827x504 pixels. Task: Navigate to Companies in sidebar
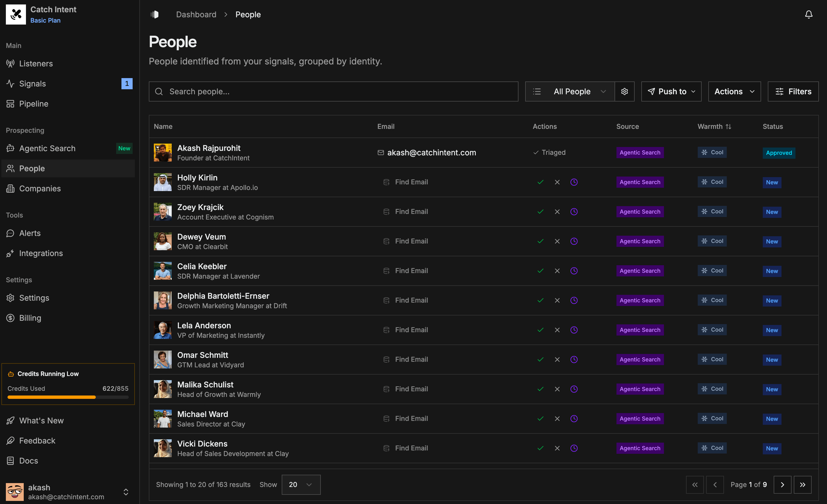pos(40,189)
